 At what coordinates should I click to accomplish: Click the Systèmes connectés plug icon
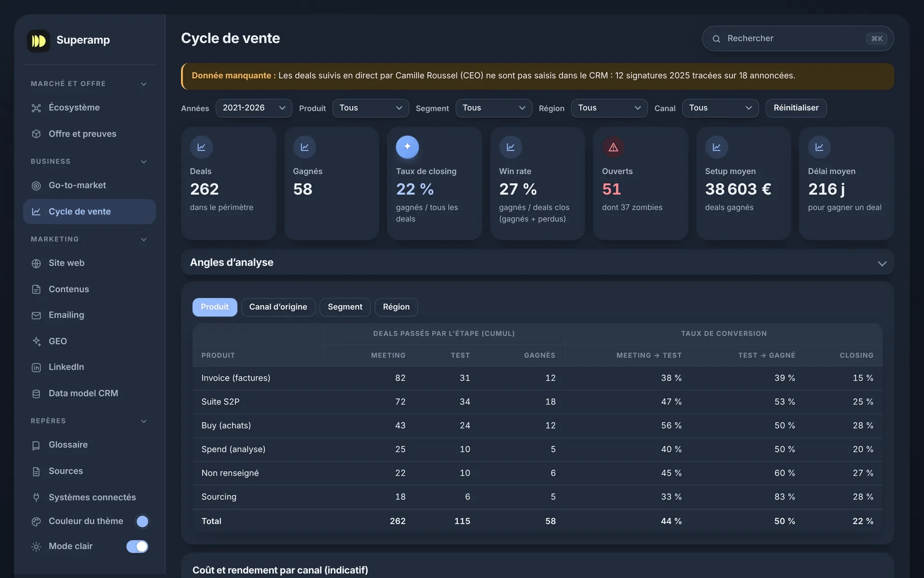coord(36,497)
